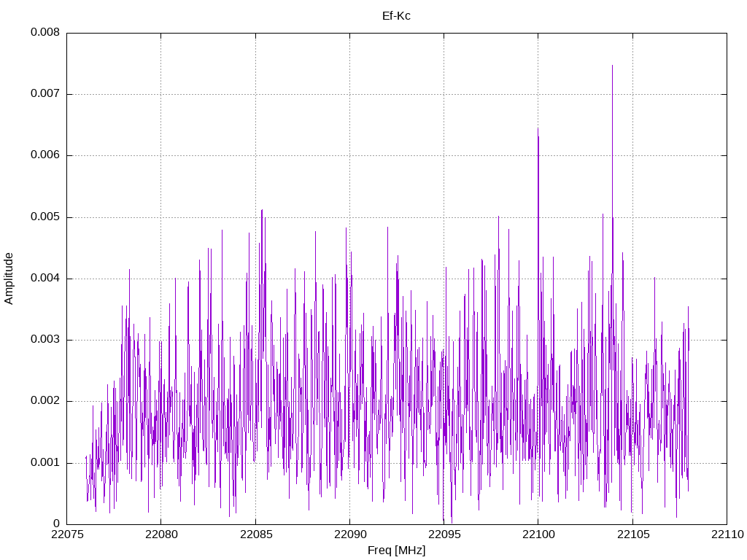This screenshot has width=747, height=560.
Task: Click y-axis tick label 0.005
Action: (x=45, y=217)
